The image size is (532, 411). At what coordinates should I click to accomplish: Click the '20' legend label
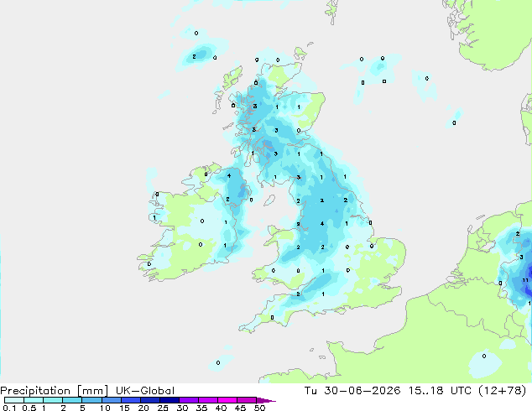pyautogui.click(x=143, y=408)
